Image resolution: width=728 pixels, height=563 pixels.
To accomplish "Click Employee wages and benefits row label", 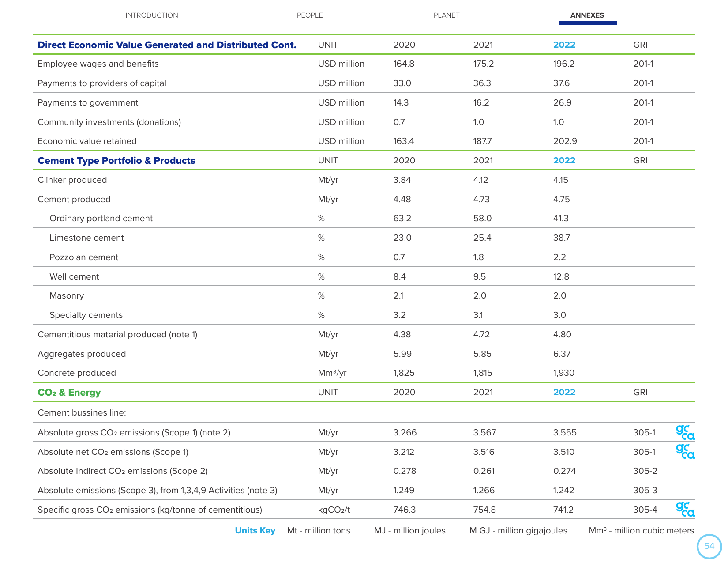I will pos(98,64).
